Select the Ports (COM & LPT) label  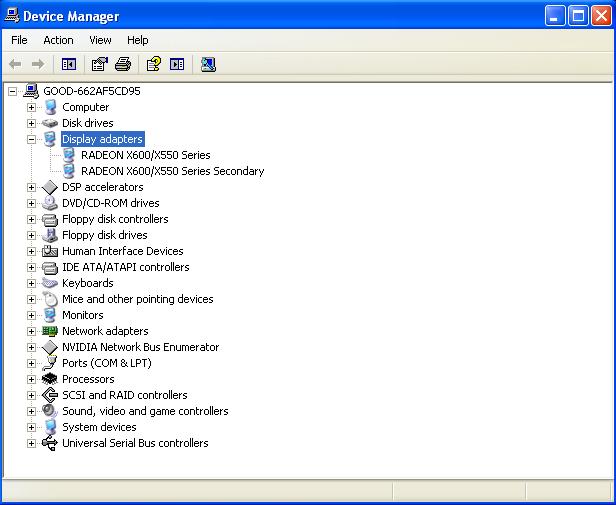(x=106, y=363)
